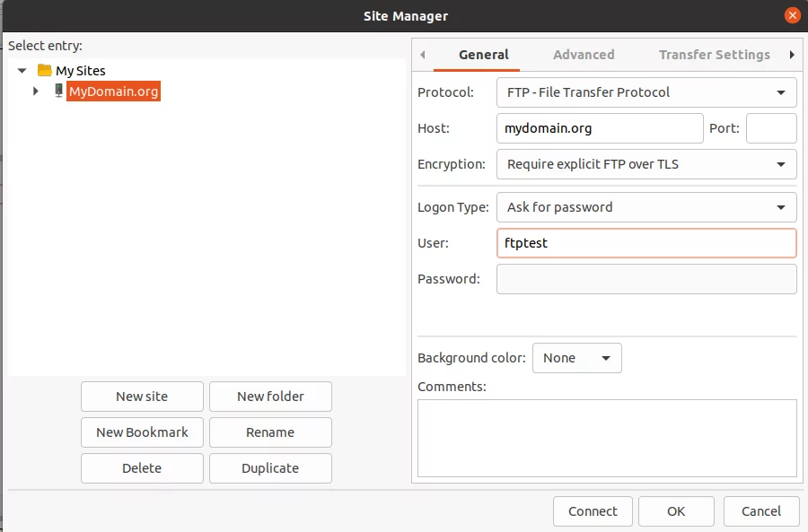Screen dimensions: 808x532
Task: Click the MyDomain.org server icon
Action: click(58, 91)
